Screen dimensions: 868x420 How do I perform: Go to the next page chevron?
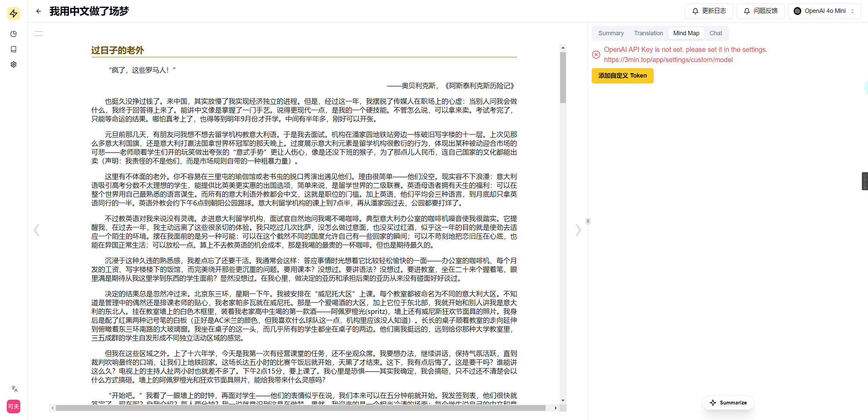[578, 230]
